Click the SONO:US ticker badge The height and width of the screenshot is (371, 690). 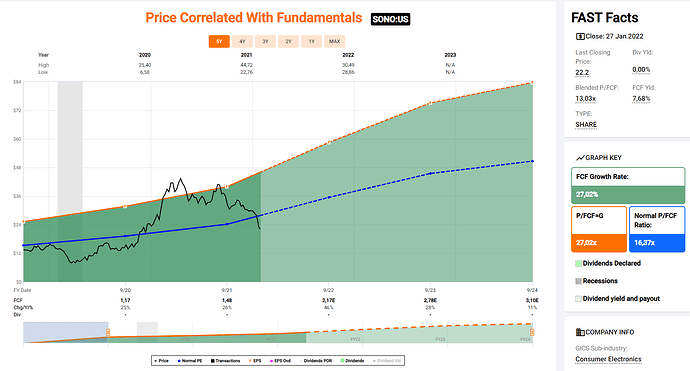coord(390,19)
